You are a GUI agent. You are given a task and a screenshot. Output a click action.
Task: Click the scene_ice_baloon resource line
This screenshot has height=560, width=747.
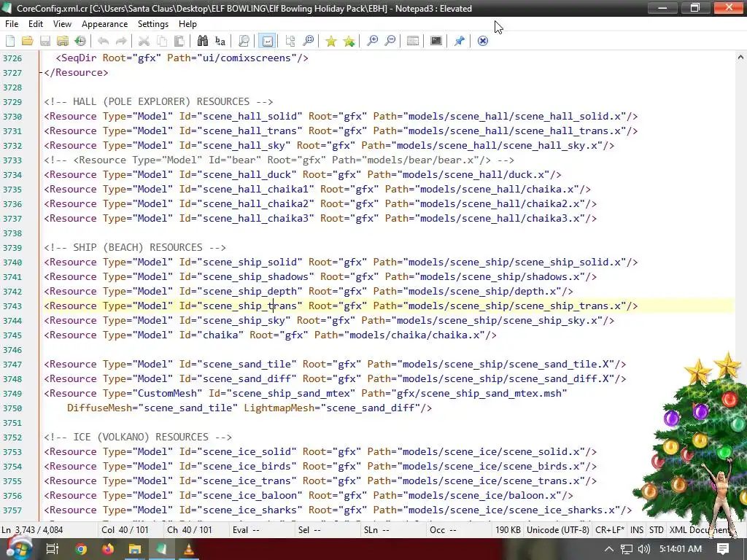tap(309, 495)
